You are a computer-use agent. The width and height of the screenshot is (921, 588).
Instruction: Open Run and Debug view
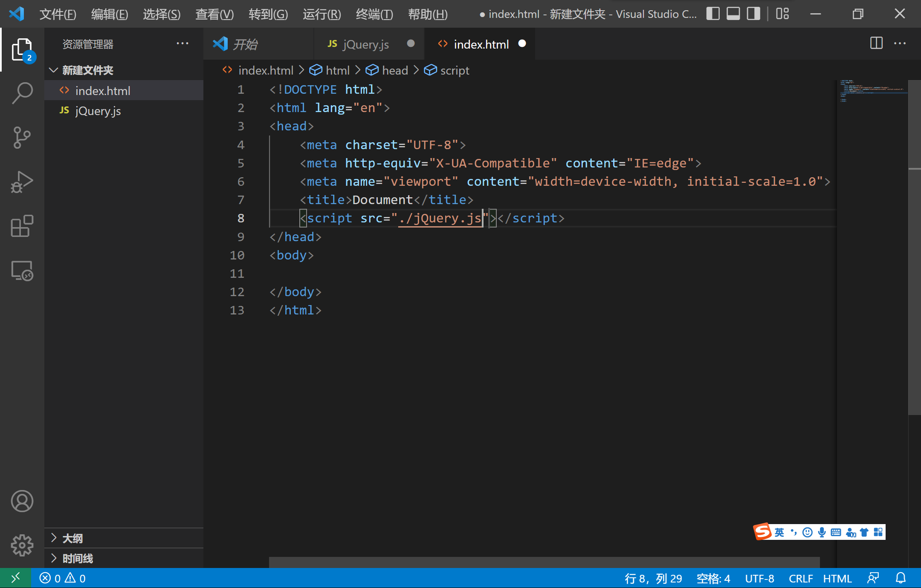(22, 182)
